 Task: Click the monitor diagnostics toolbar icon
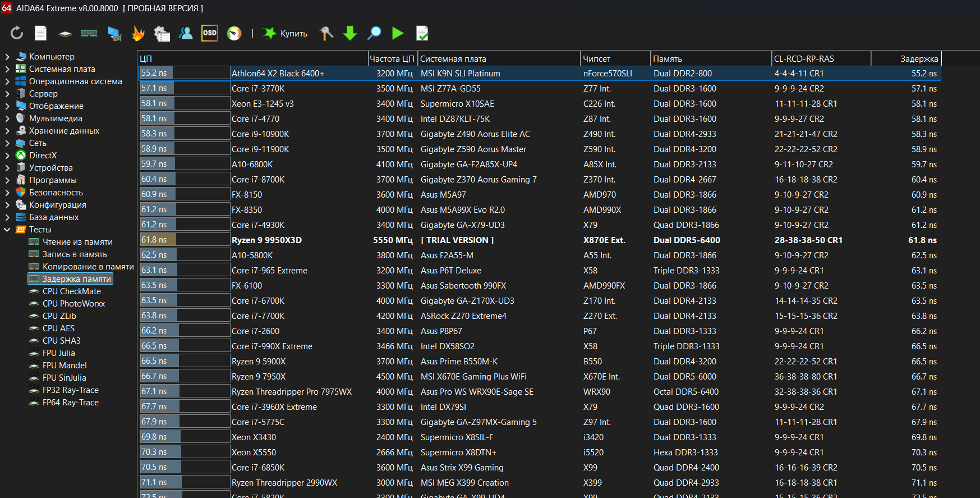tap(114, 34)
